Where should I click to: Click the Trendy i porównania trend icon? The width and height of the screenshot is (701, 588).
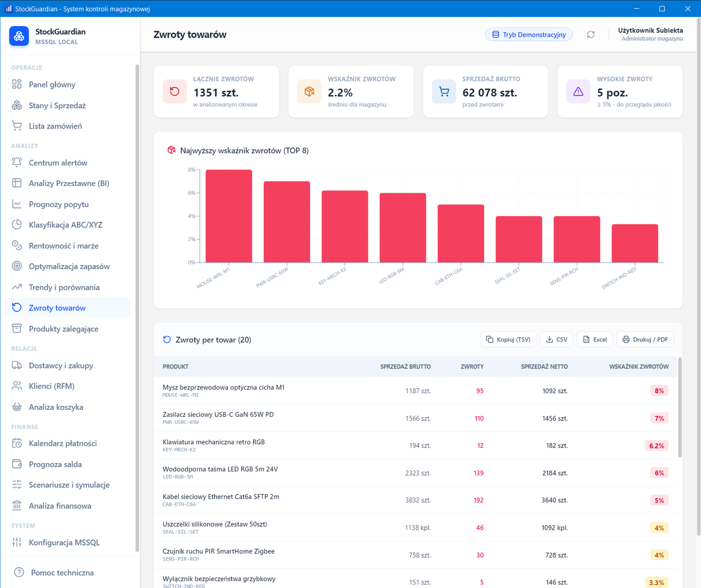tap(17, 287)
